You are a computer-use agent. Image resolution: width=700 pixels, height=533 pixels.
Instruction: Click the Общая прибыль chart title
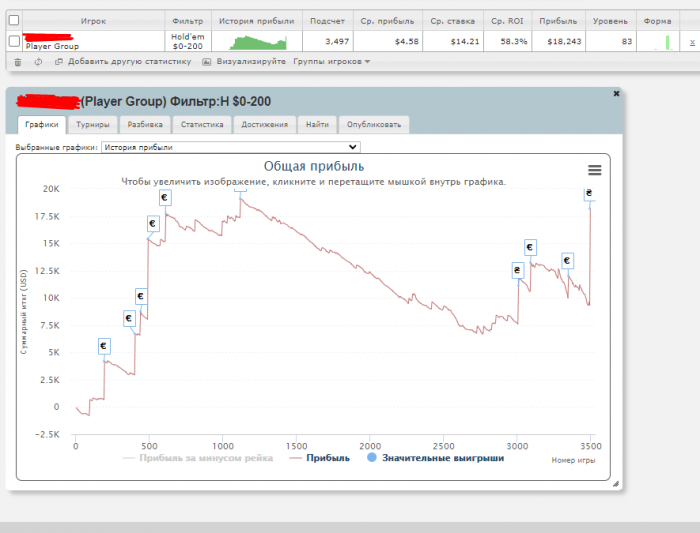coord(314,166)
